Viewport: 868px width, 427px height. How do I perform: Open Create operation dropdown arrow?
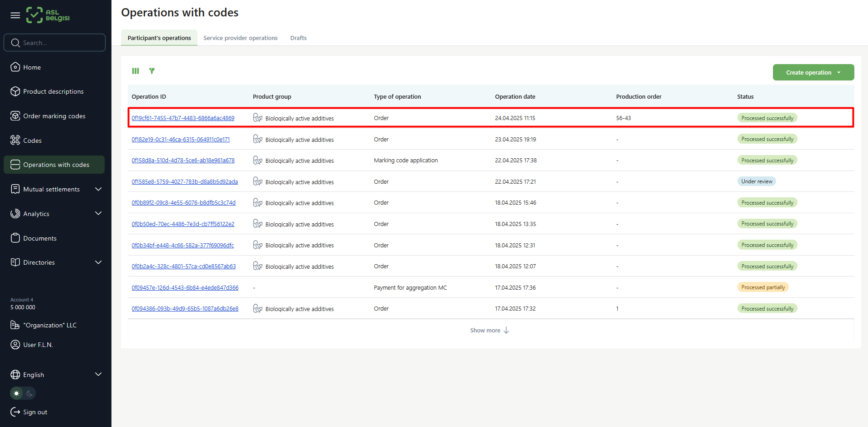pos(839,73)
